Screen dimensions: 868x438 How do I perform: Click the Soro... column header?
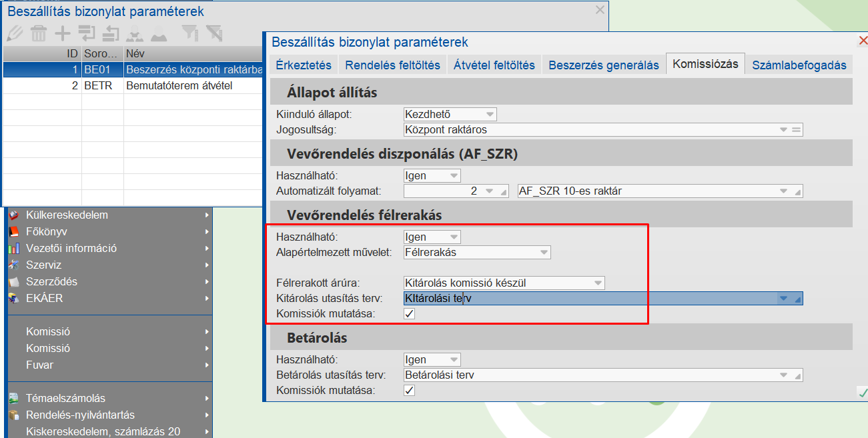102,53
